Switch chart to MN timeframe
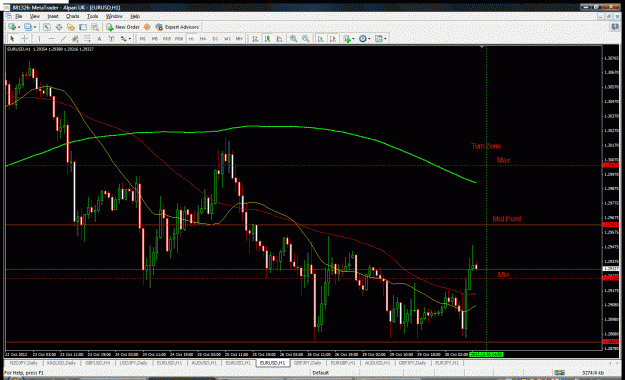 coord(239,39)
